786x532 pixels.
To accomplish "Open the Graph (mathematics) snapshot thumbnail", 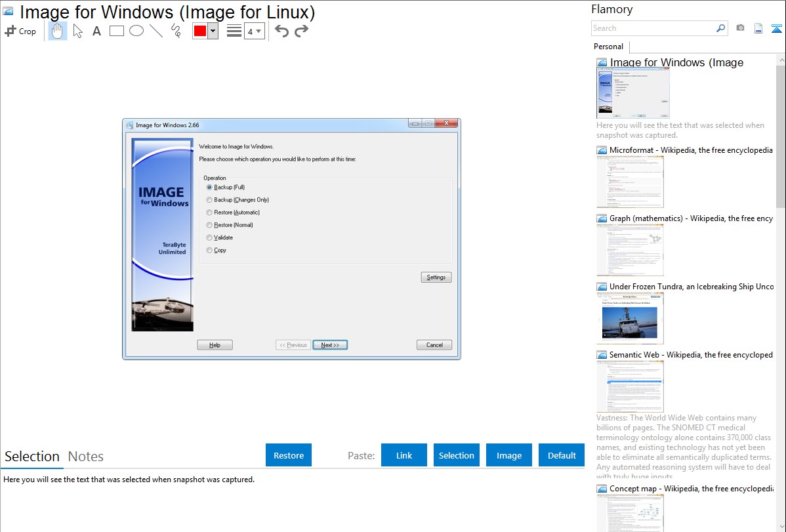I will 630,250.
